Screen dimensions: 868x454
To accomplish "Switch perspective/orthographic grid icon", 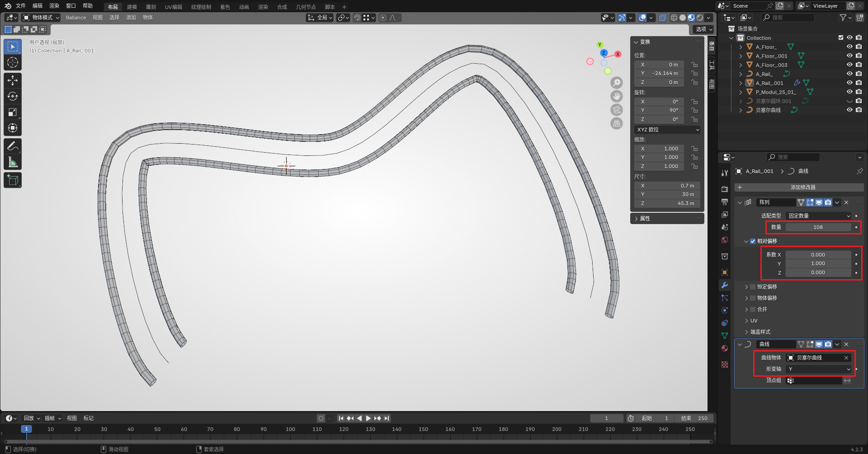I will (617, 123).
